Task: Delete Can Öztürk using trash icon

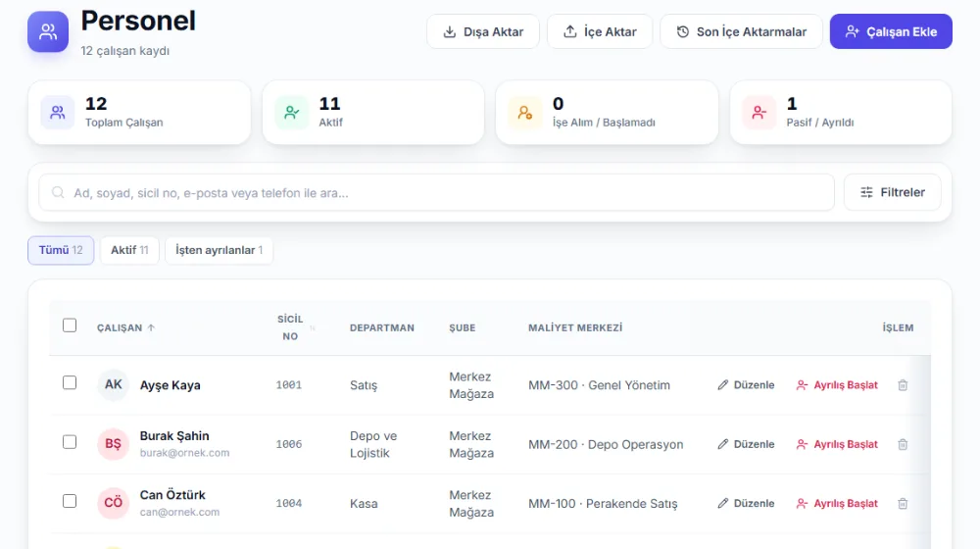Action: [x=903, y=503]
